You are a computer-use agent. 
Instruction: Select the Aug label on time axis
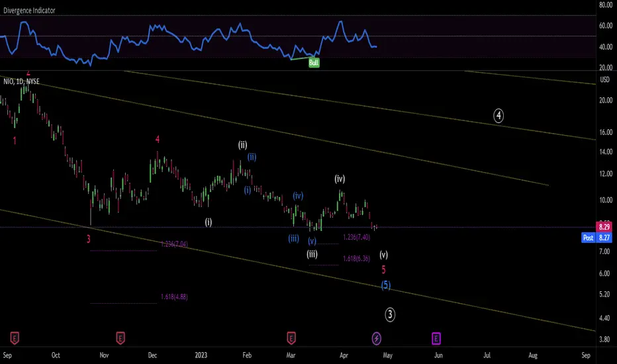(x=533, y=355)
